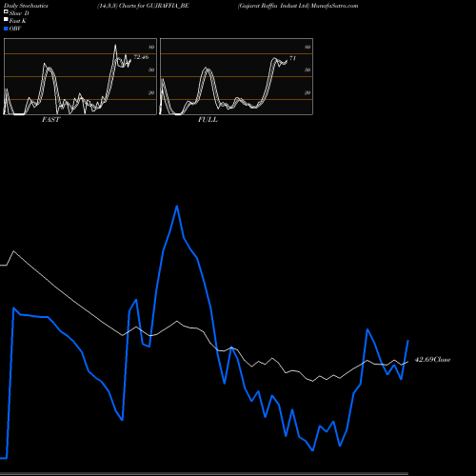476x476 pixels.
Task: Open the FAST stochastics thumbnail chart
Action: (80, 76)
